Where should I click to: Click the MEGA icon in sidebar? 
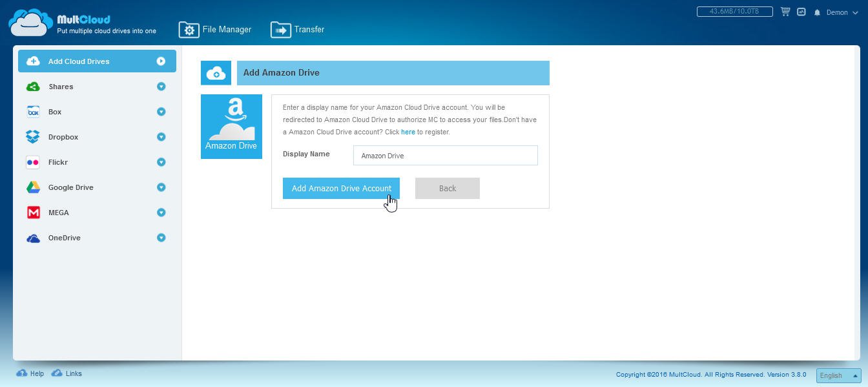(33, 213)
